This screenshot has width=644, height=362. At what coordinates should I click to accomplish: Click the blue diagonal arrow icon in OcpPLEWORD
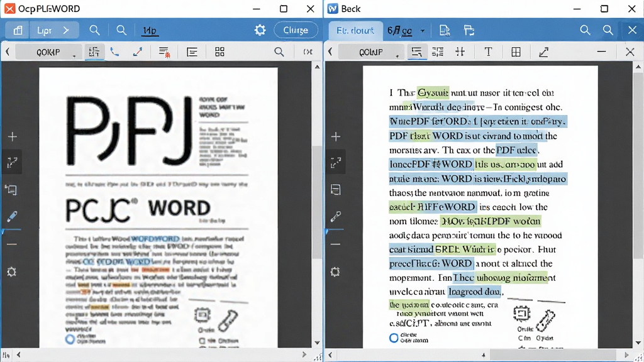click(138, 52)
